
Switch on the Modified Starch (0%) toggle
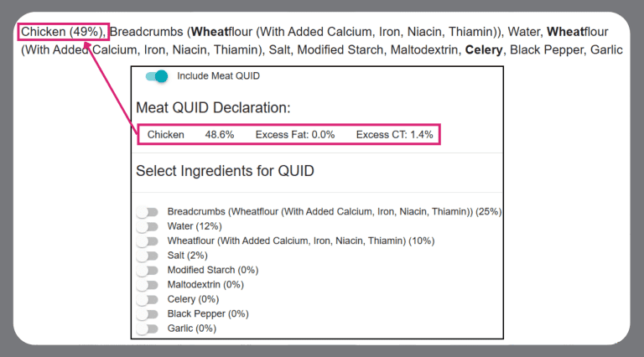[148, 271]
